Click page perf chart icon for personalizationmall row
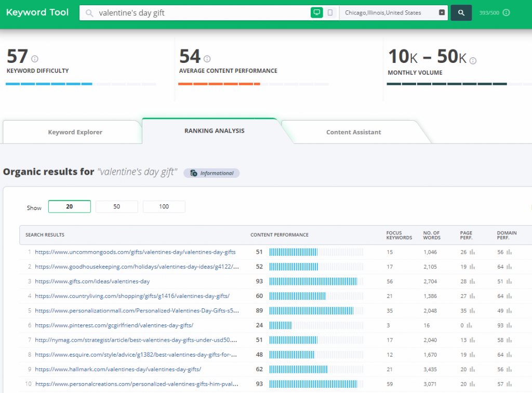Screen dimensions: 532x393 tap(472, 310)
